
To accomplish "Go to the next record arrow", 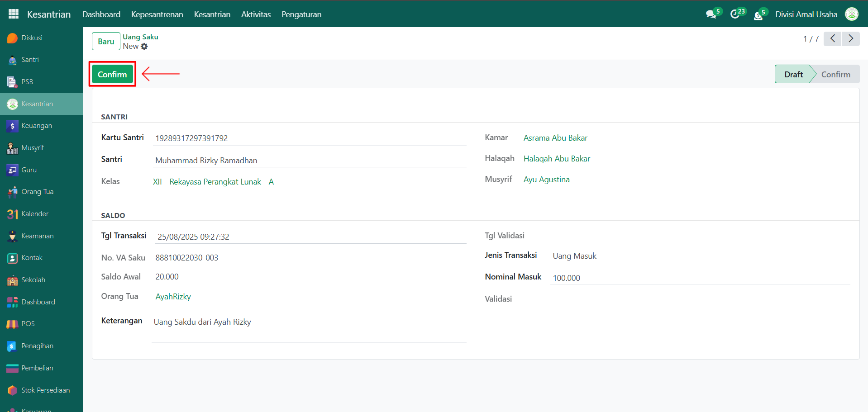I will (x=851, y=39).
